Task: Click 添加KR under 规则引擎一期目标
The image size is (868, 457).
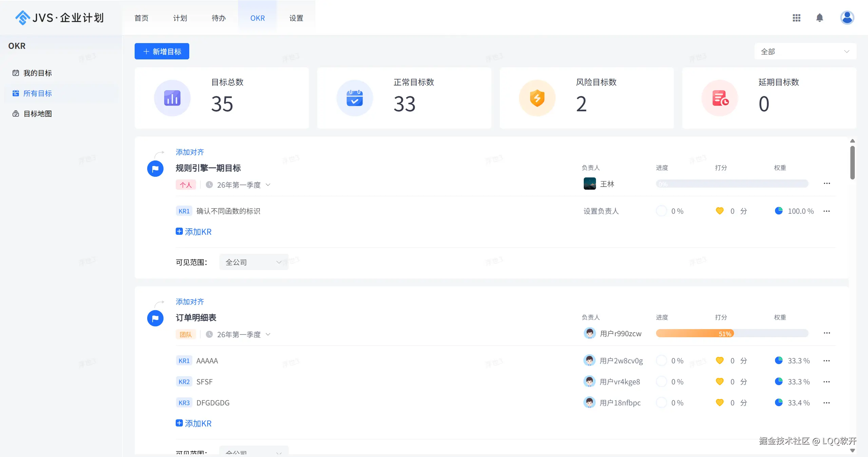Action: (x=194, y=232)
